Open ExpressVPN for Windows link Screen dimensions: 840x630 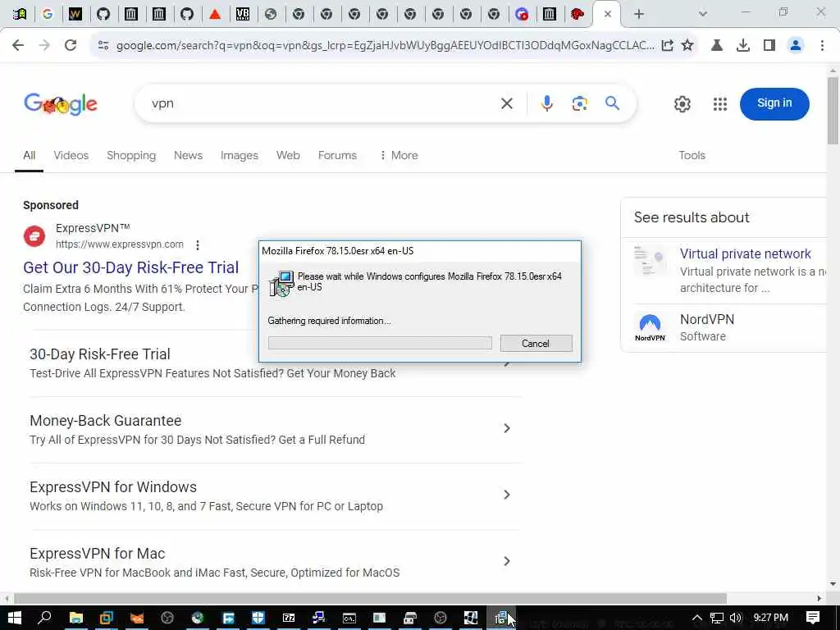(x=113, y=487)
